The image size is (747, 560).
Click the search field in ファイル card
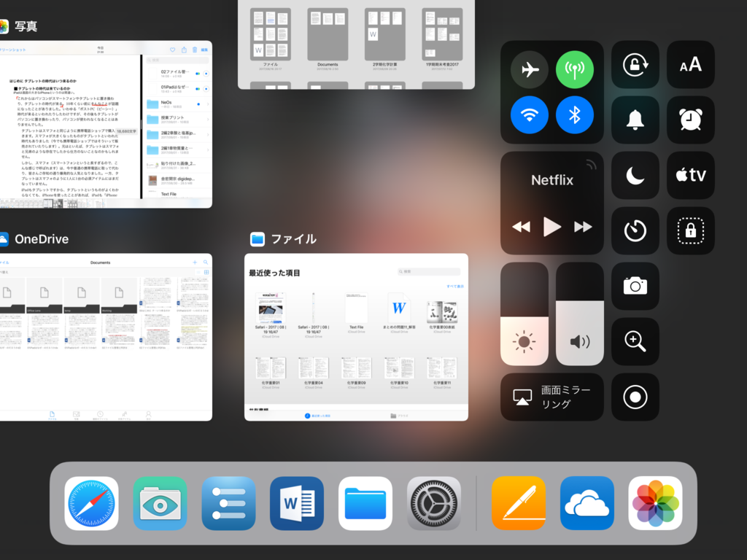pyautogui.click(x=429, y=271)
